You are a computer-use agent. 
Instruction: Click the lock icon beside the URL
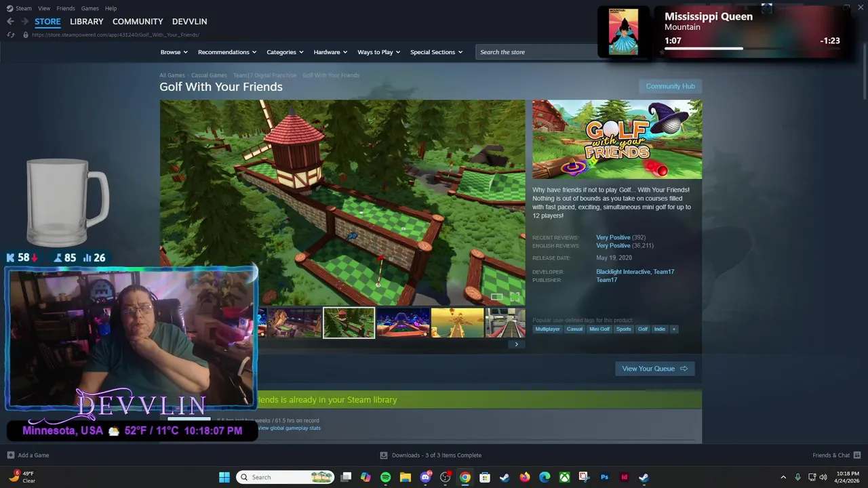[26, 35]
